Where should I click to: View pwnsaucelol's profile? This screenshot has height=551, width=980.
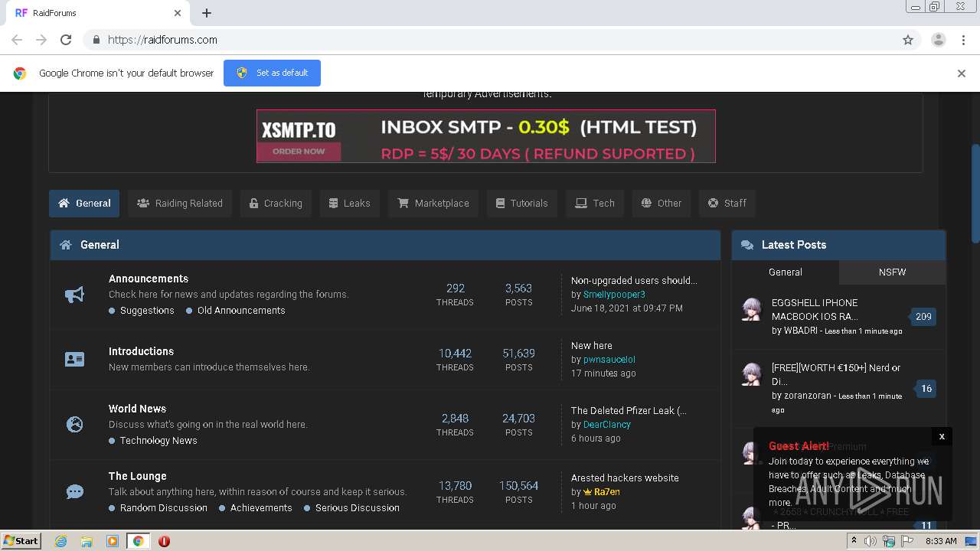(609, 360)
